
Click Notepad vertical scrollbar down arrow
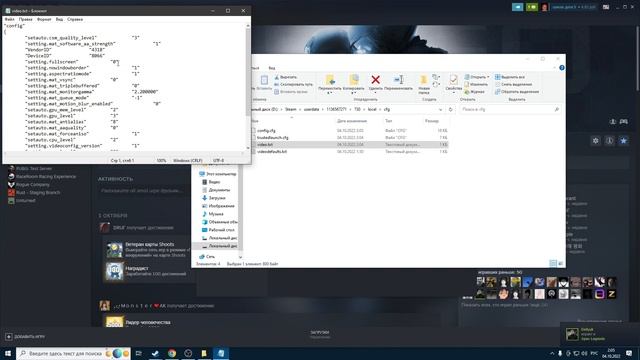248,148
